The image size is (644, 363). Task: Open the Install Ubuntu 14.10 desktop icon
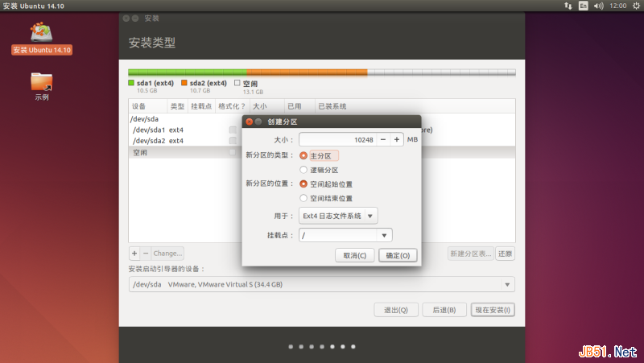(42, 39)
